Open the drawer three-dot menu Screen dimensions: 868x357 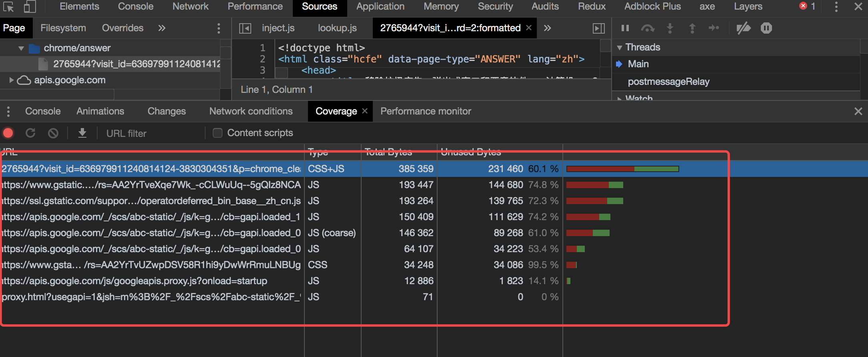[8, 111]
